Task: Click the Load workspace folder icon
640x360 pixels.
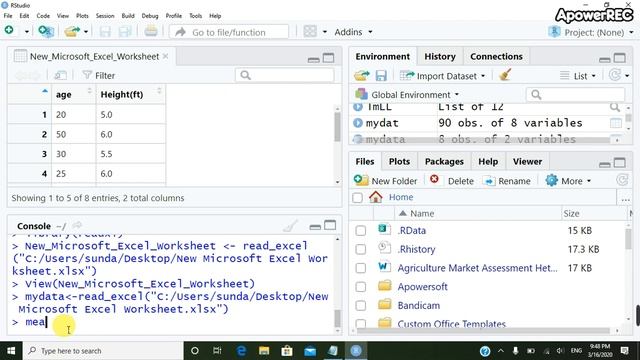Action: pos(362,76)
